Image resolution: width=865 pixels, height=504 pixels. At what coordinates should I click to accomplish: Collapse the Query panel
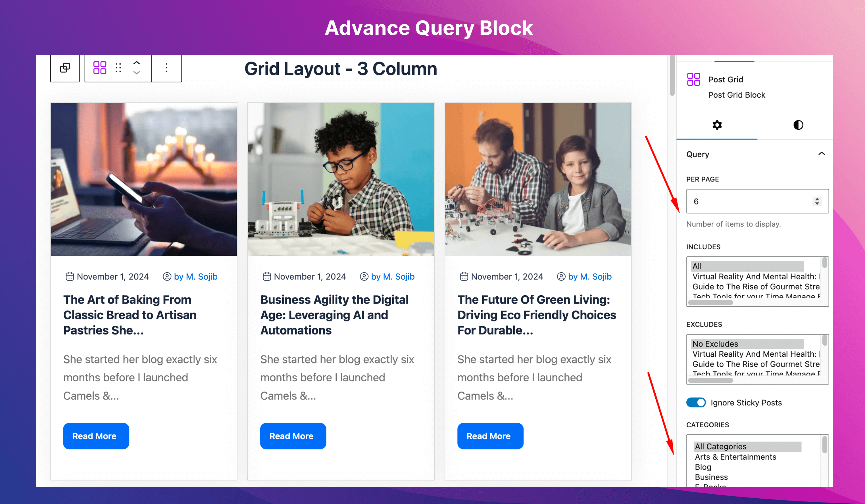(x=822, y=154)
